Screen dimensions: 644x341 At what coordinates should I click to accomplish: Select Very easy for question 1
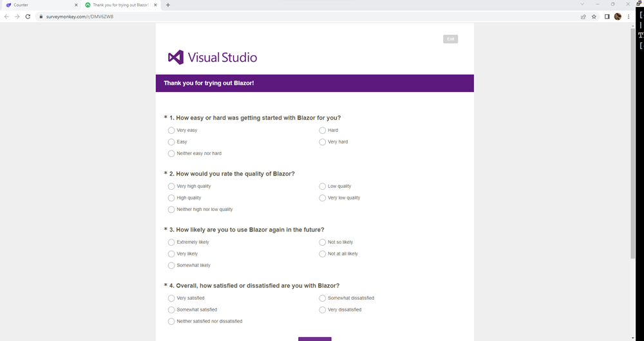click(x=171, y=131)
